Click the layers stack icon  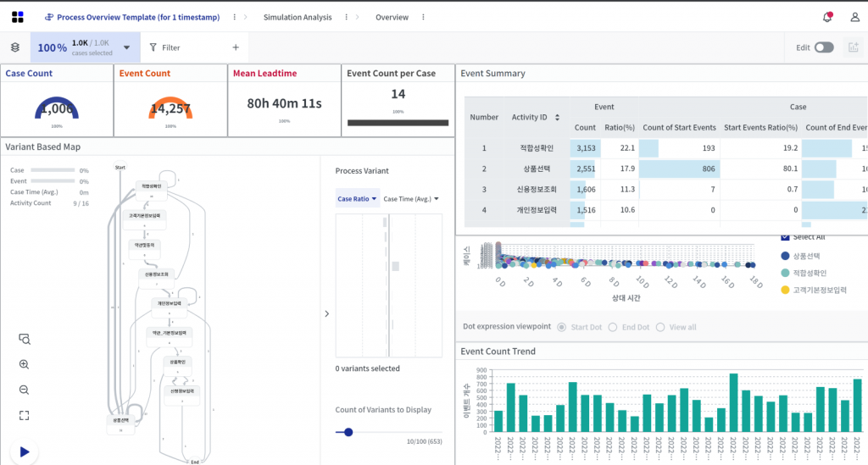(x=15, y=48)
